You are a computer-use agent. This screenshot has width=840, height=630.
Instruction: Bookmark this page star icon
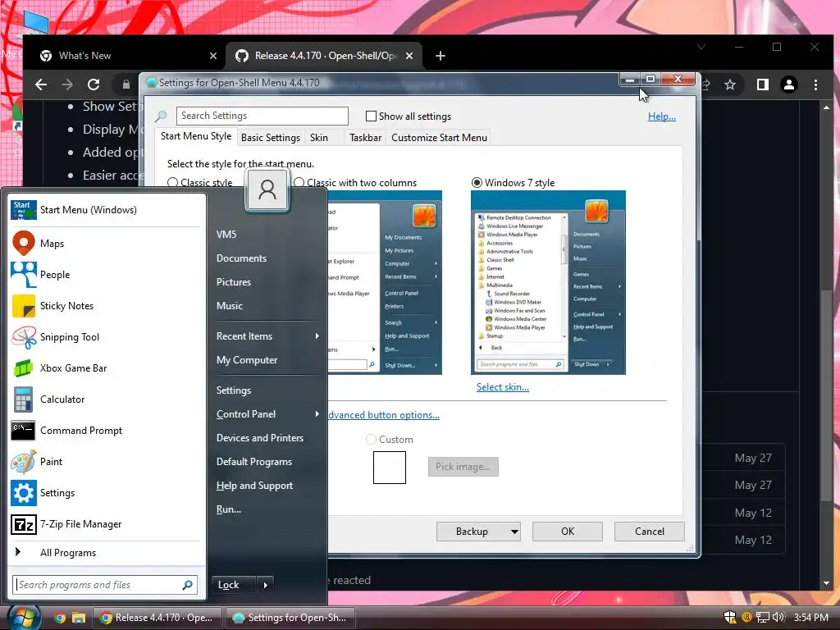pyautogui.click(x=729, y=84)
